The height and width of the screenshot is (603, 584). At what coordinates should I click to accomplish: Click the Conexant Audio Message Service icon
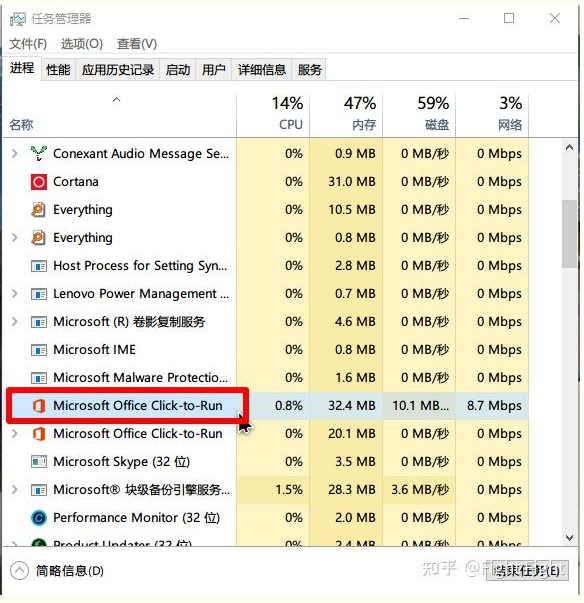(39, 153)
